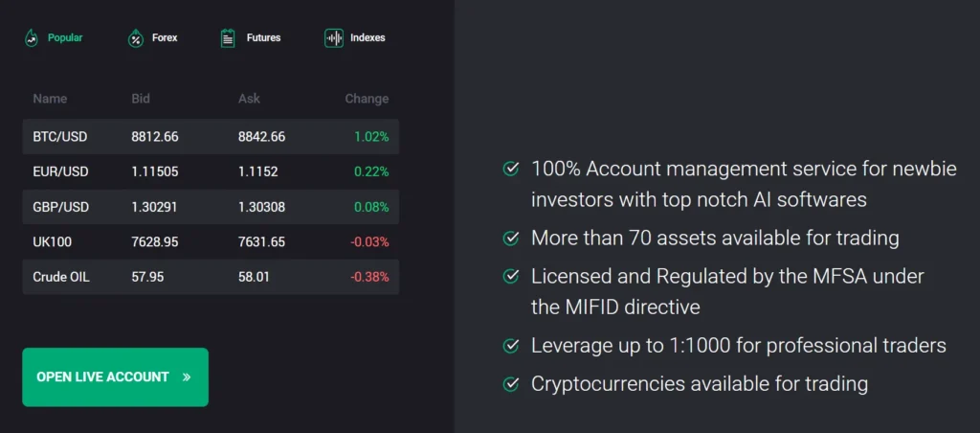
Task: Select the EUR/USD instrument row
Action: coord(211,171)
